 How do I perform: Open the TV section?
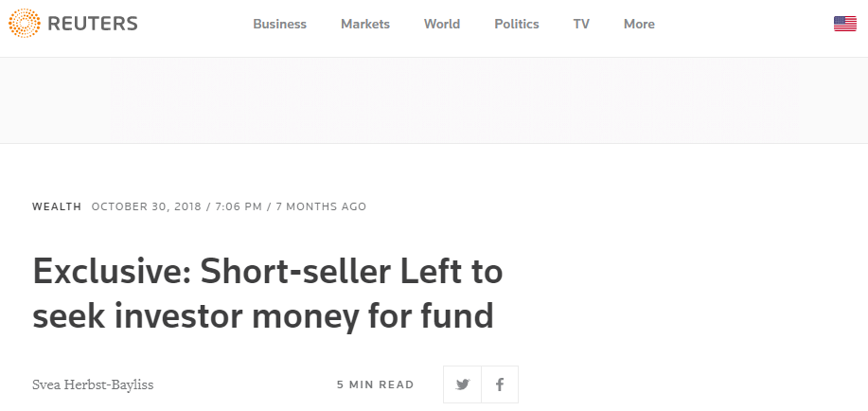coord(581,24)
